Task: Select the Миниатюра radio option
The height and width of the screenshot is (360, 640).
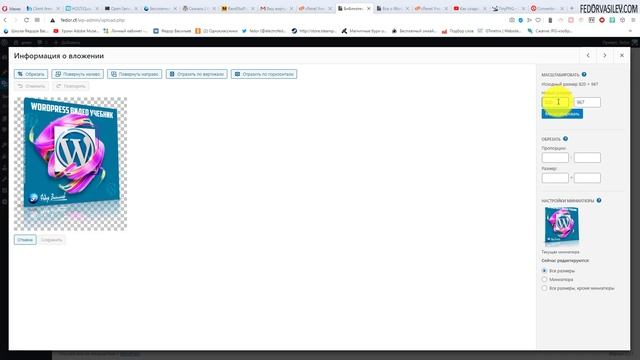Action: pos(544,279)
